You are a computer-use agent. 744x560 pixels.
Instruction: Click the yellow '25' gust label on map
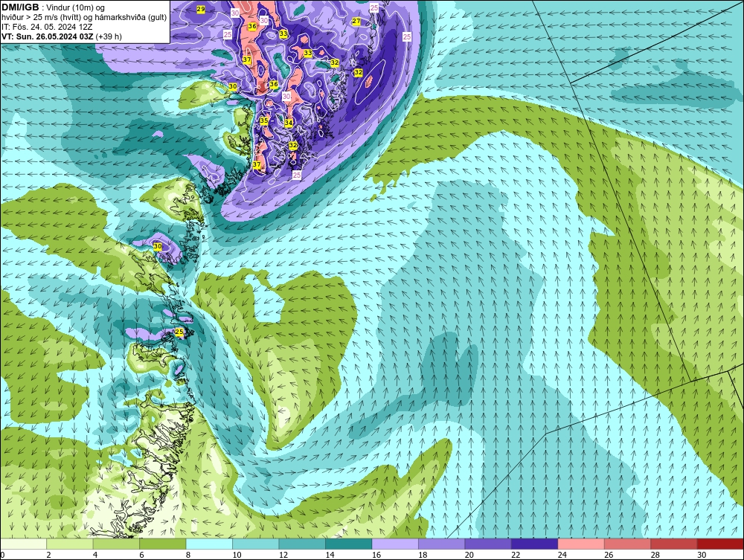click(179, 332)
